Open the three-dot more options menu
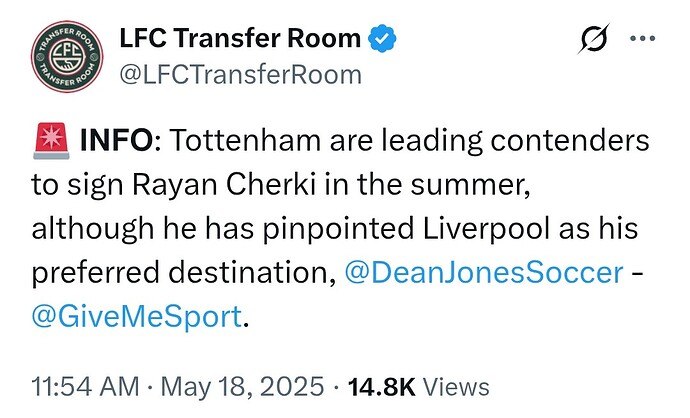Viewport: 690px width, 418px height. tap(640, 39)
